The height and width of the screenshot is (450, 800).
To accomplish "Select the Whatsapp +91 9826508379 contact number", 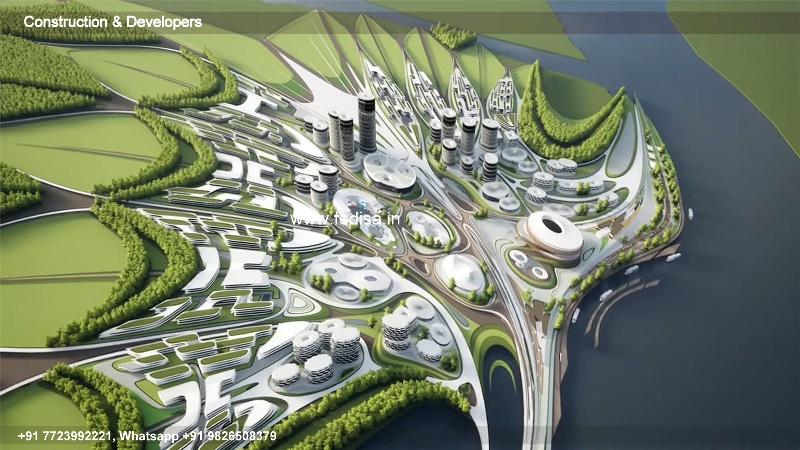I will coord(200,436).
